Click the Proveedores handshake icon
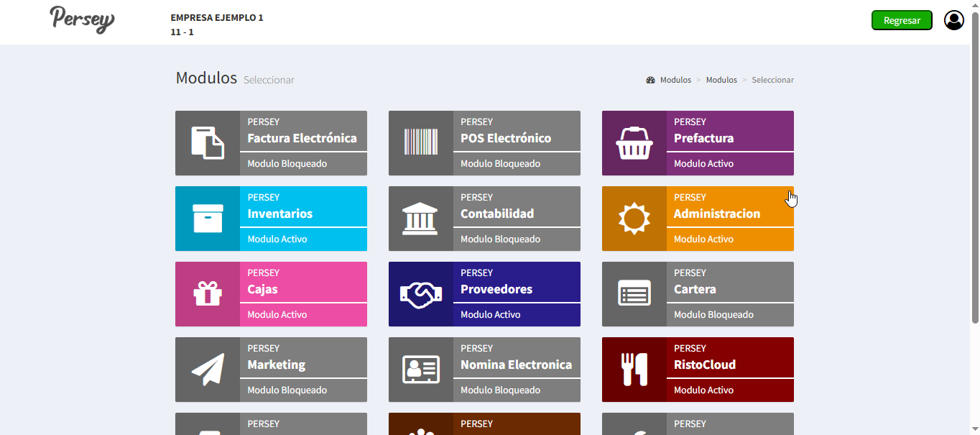980x435 pixels. click(420, 294)
